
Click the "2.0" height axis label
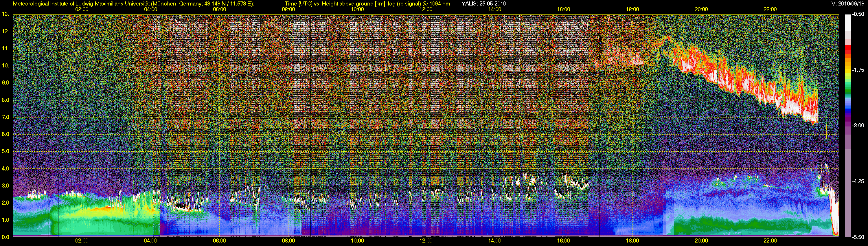point(5,203)
